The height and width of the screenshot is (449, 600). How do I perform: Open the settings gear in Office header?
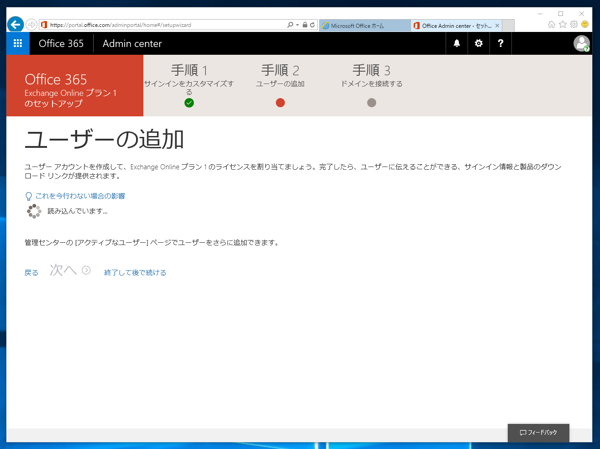[x=478, y=43]
